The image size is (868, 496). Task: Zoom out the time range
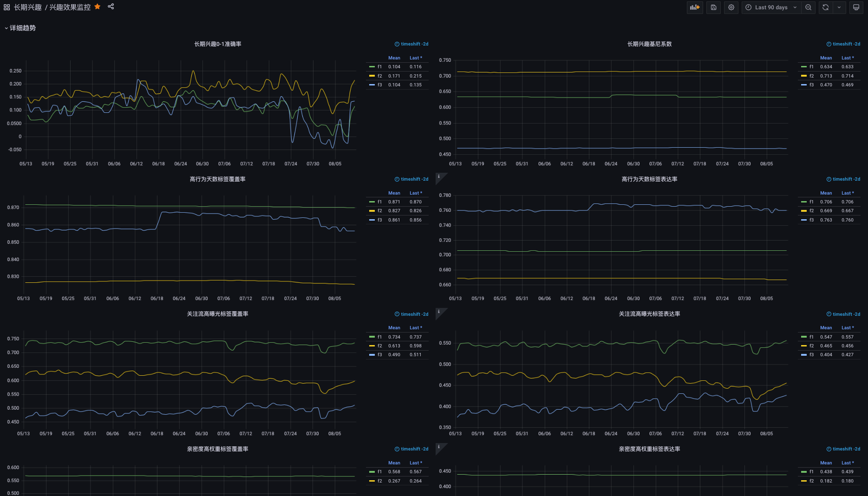[x=809, y=7]
